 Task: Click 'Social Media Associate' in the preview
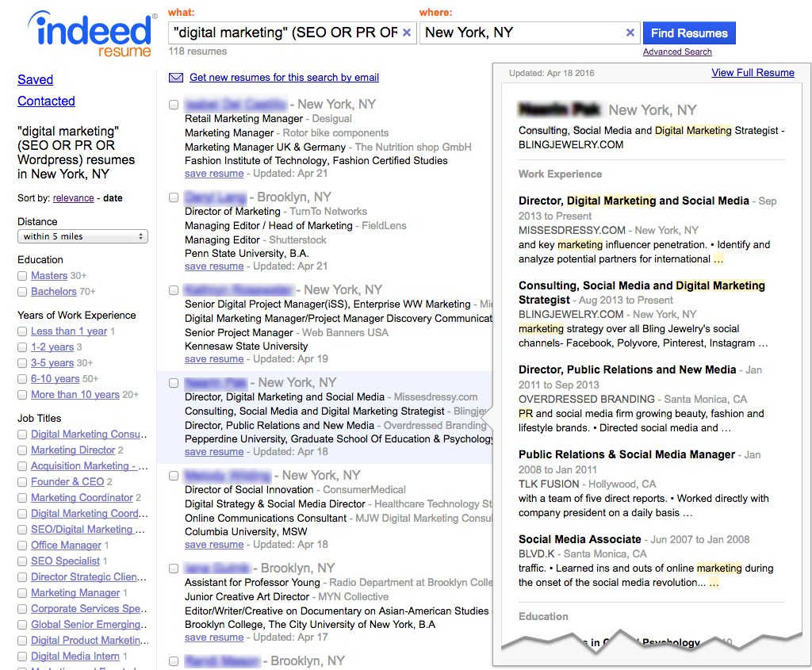pos(580,539)
